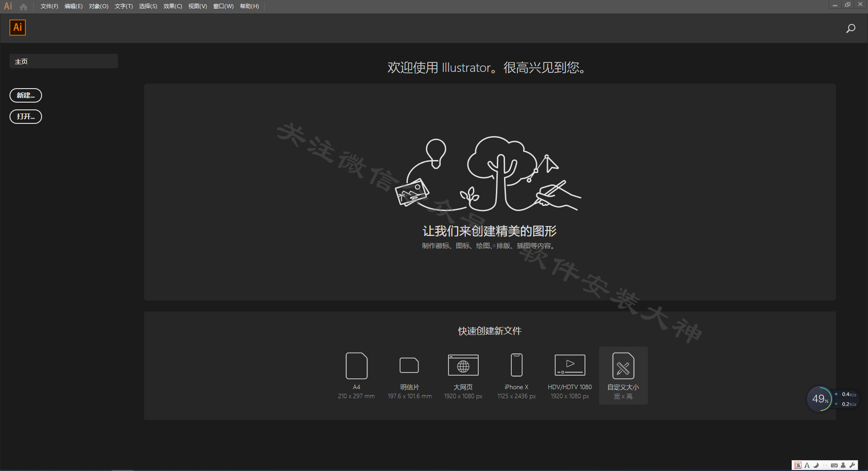Click the 让我们来创建精美的图形 heading

click(490, 231)
